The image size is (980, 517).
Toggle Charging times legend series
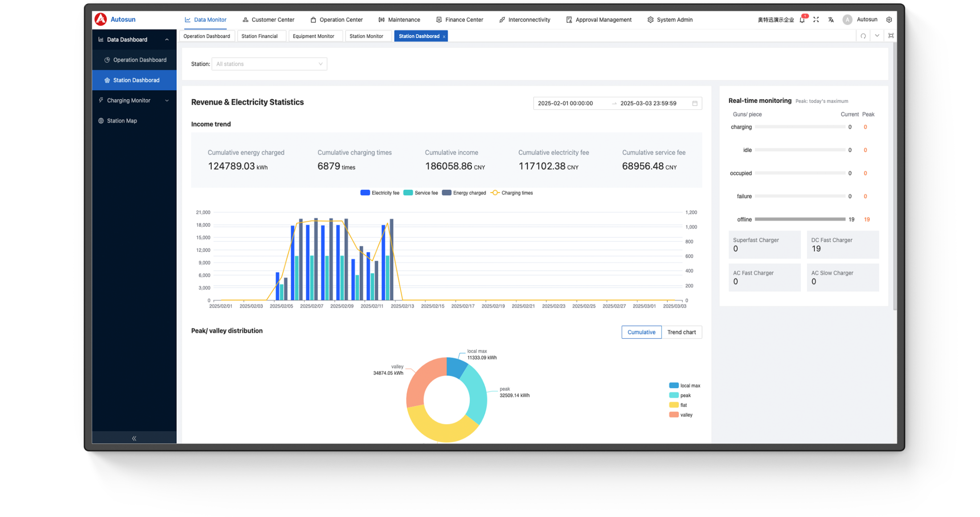click(511, 193)
